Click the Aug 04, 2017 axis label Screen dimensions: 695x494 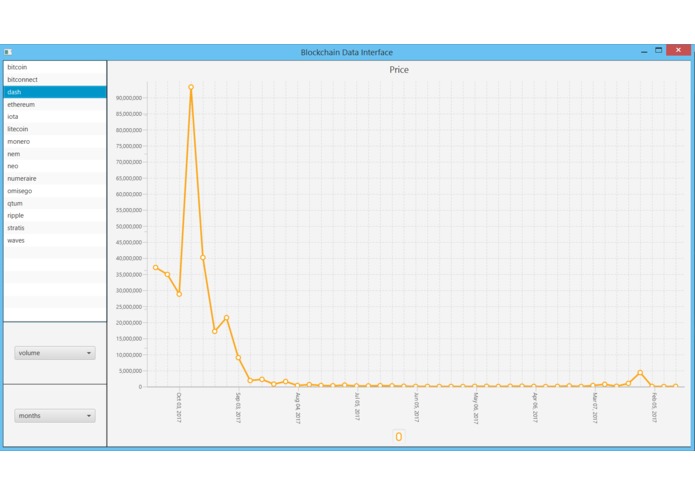pyautogui.click(x=298, y=408)
